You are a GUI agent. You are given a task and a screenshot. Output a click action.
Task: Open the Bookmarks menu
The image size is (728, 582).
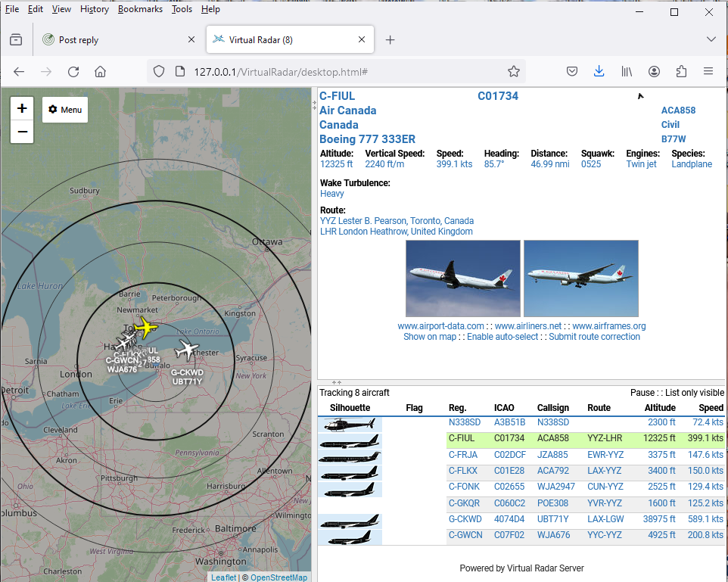point(140,9)
